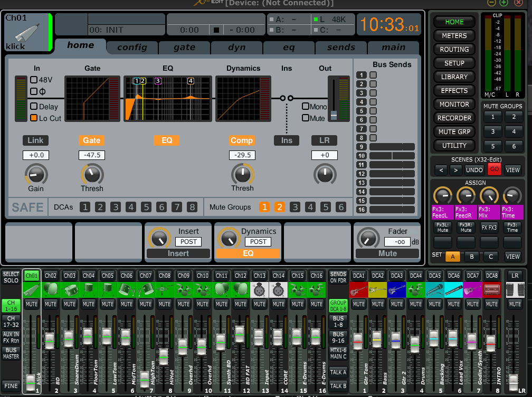Image resolution: width=532 pixels, height=397 pixels.
Task: Open the Dynamics curve graph
Action: 243,98
